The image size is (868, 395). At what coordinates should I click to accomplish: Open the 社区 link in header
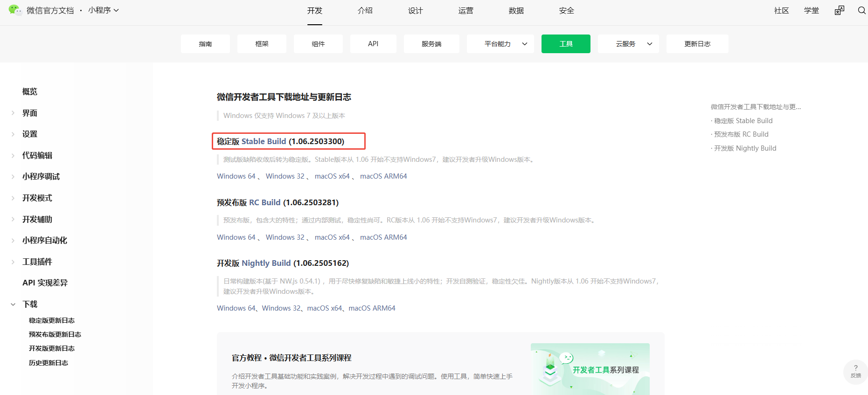pyautogui.click(x=782, y=11)
